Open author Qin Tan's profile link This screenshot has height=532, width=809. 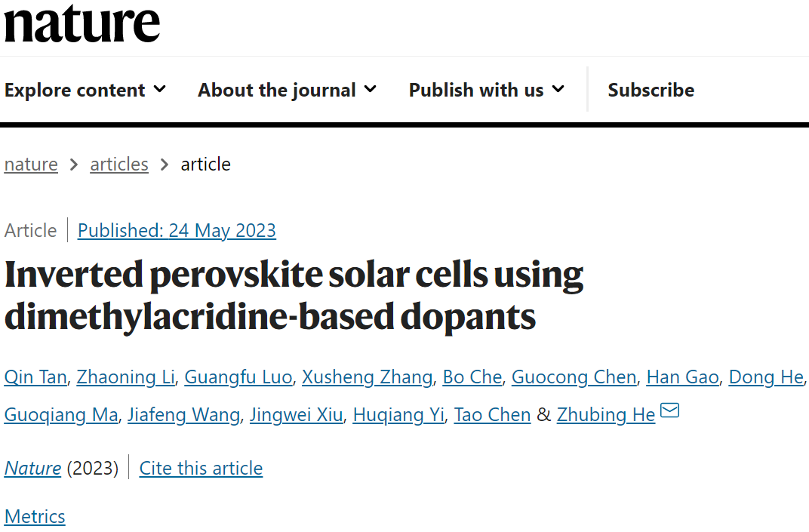(x=35, y=377)
